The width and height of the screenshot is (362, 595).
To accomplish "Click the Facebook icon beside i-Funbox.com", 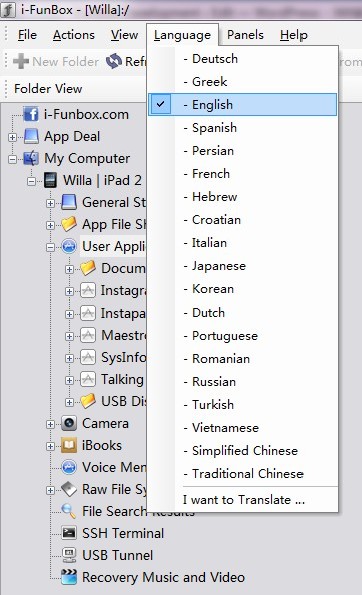I will (31, 114).
